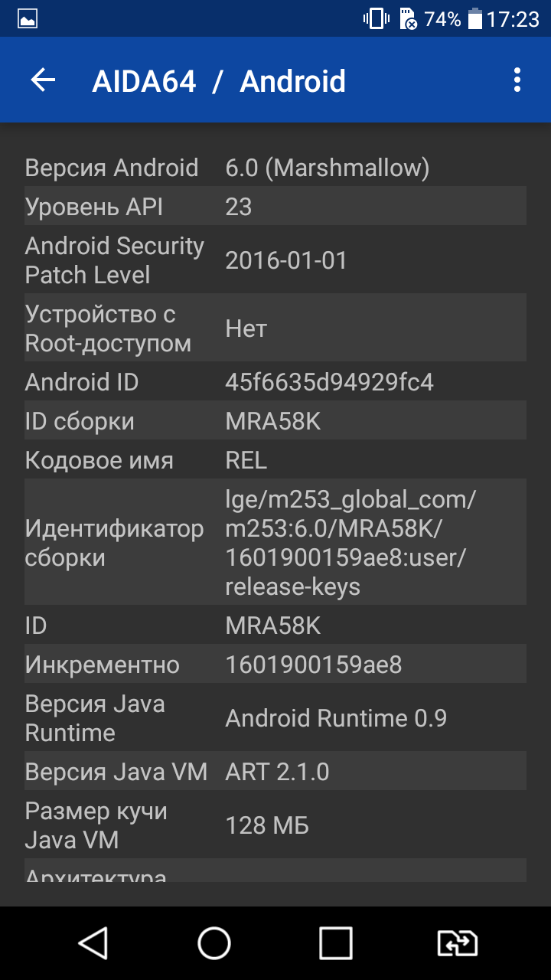Viewport: 551px width, 980px height.
Task: Tap the image notification icon in status bar
Action: [x=28, y=19]
